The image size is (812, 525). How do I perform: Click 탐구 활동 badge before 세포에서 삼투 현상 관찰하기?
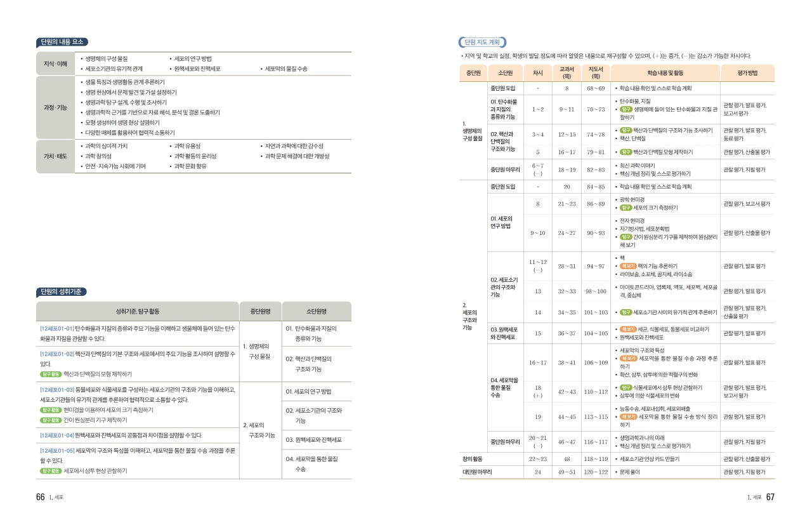coord(51,471)
